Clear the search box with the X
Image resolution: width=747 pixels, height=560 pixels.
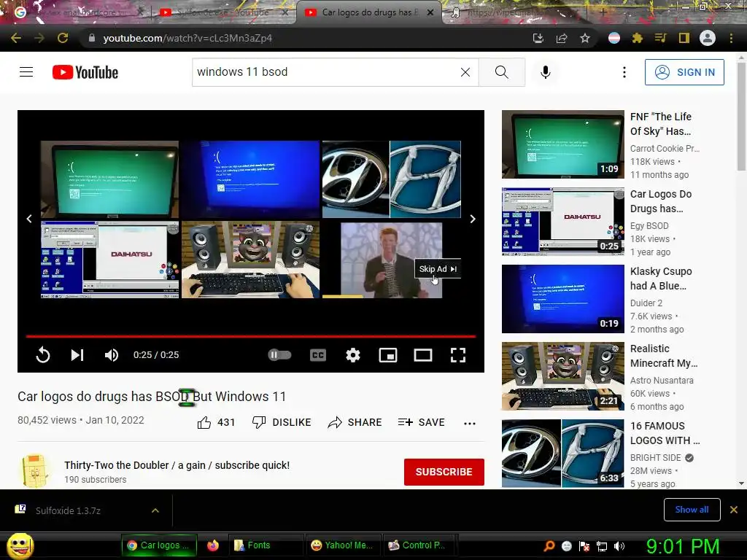(x=465, y=72)
